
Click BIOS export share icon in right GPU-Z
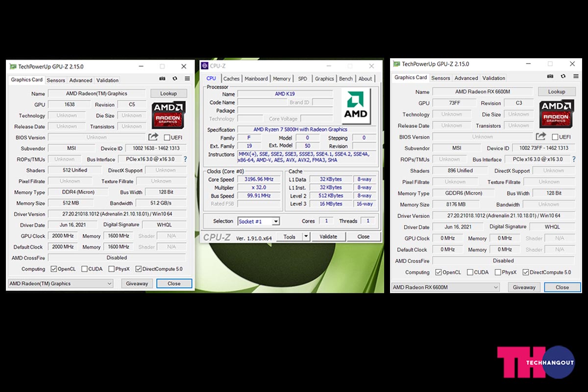541,137
